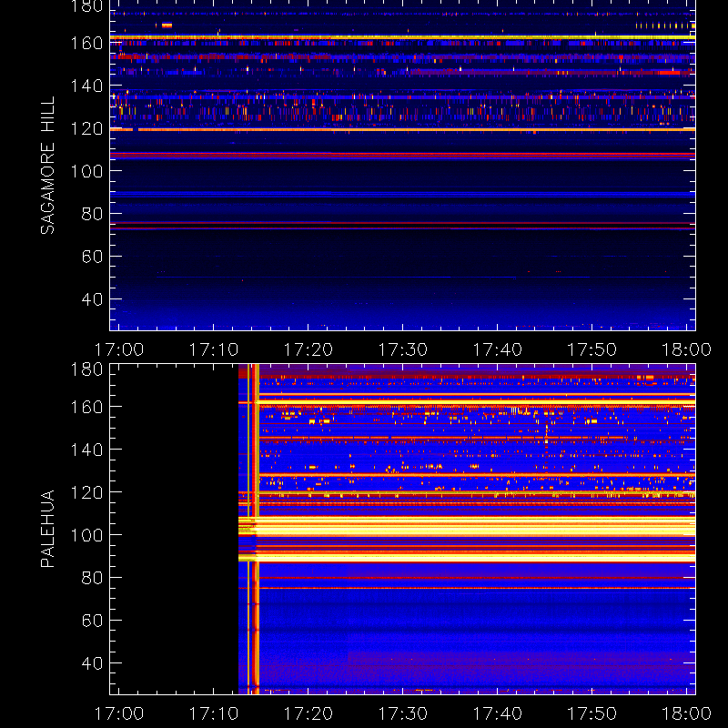Click 17:40 time label under Palehua plot
Image resolution: width=728 pixels, height=728 pixels.
click(x=498, y=713)
